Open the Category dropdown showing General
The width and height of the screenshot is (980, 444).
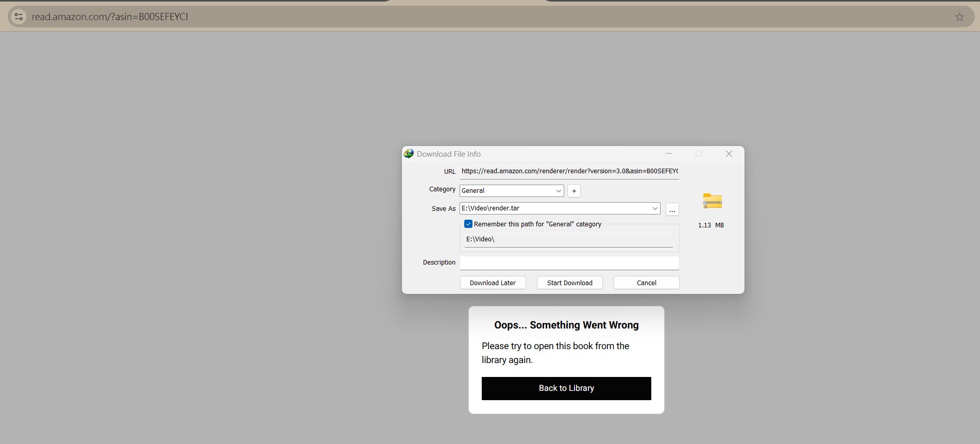pos(511,191)
